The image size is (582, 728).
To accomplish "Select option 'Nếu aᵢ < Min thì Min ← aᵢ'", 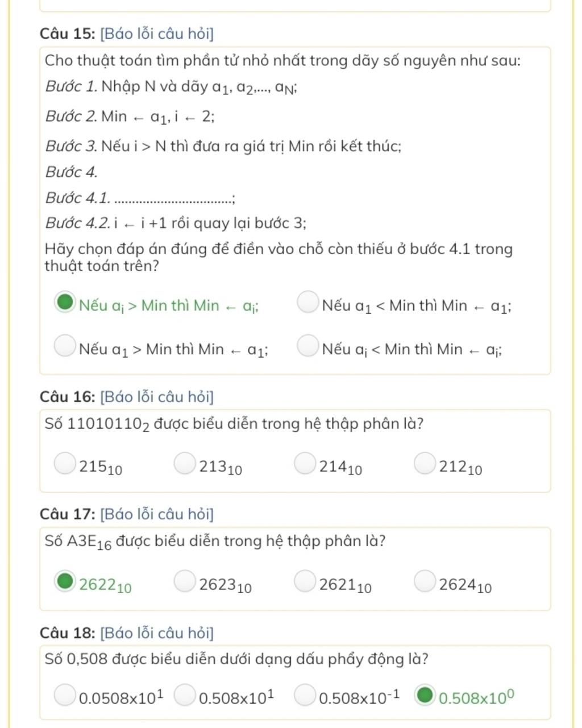I will (x=307, y=345).
